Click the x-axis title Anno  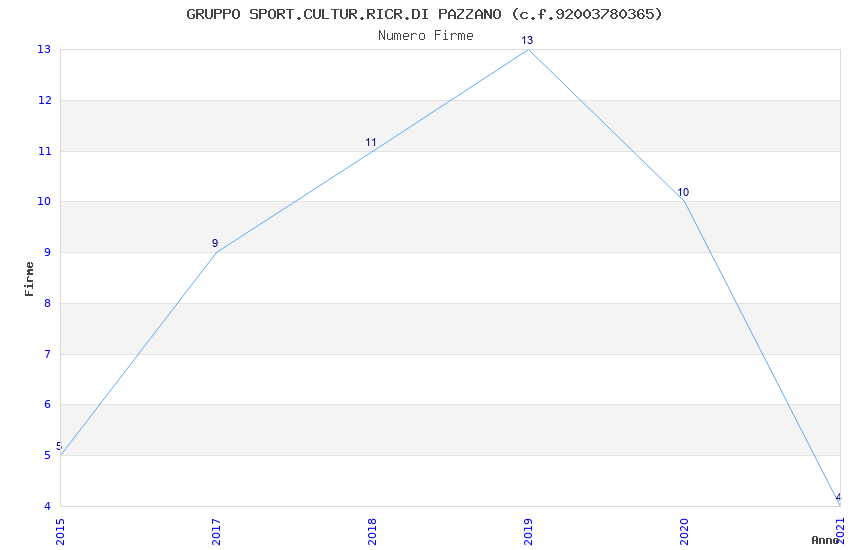[x=825, y=540]
